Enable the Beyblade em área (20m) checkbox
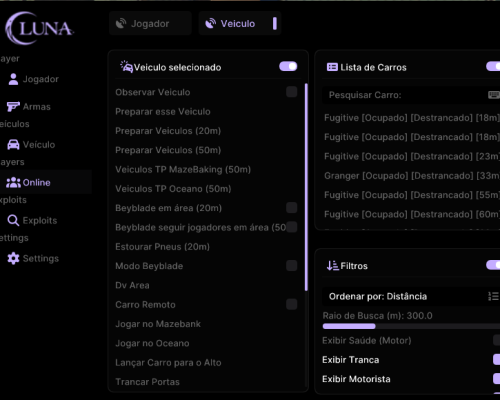The height and width of the screenshot is (400, 500). 292,208
